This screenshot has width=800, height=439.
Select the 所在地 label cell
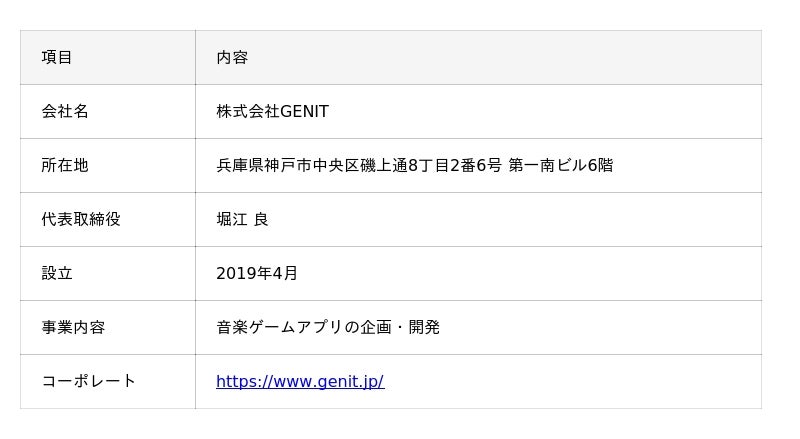point(65,165)
